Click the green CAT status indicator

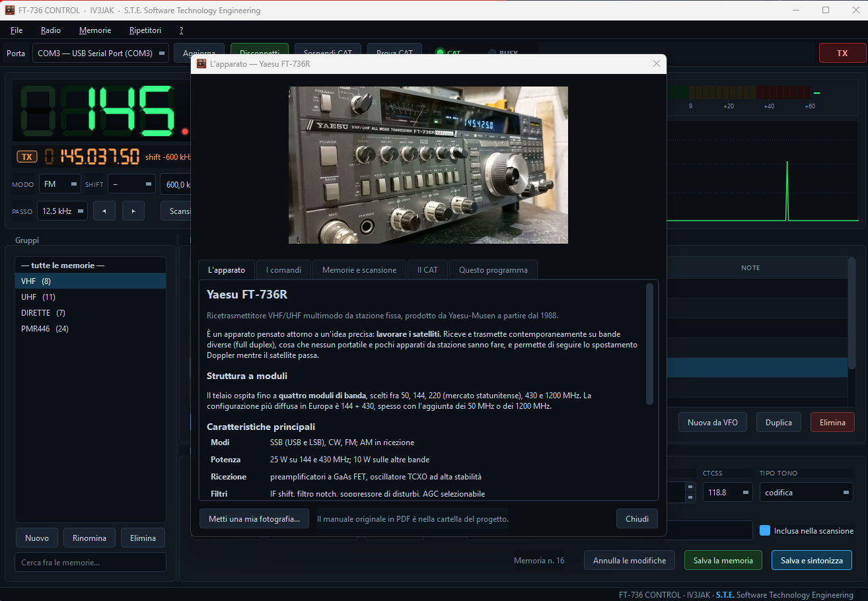tap(439, 53)
